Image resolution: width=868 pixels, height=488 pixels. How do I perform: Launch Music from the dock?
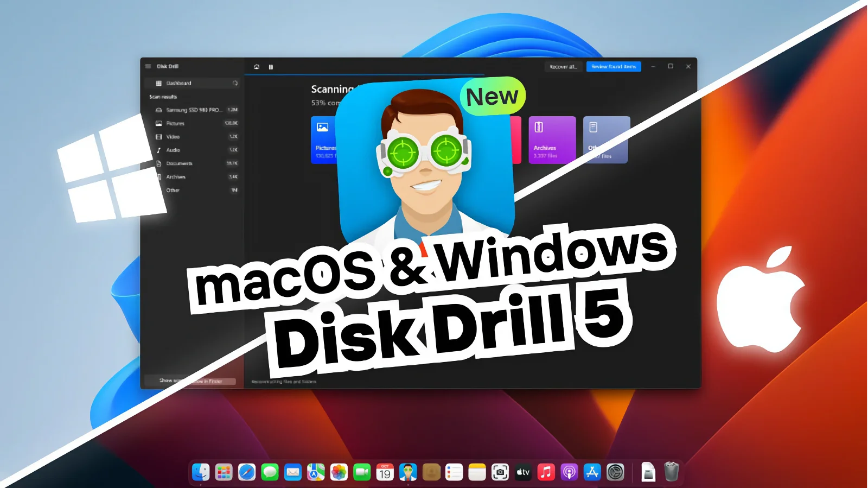click(546, 472)
